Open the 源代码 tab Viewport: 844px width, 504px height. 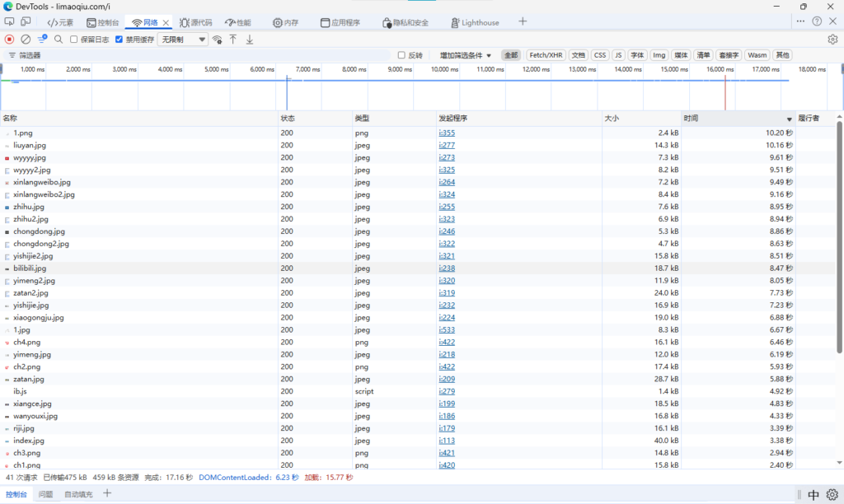tap(195, 22)
